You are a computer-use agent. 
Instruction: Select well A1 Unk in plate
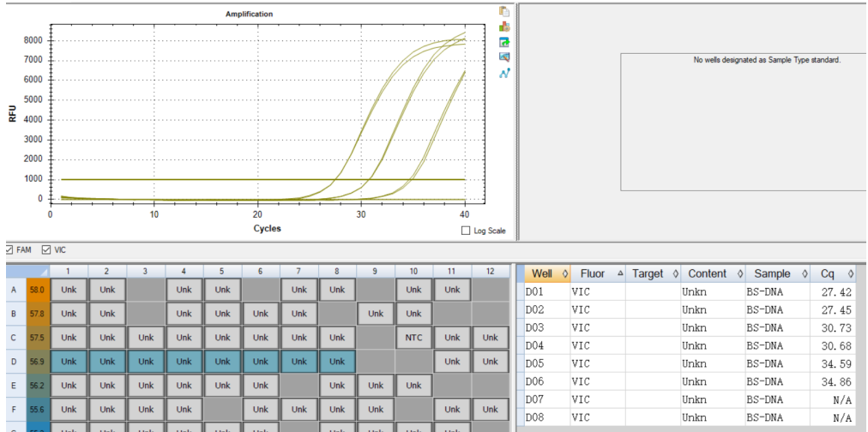[69, 290]
